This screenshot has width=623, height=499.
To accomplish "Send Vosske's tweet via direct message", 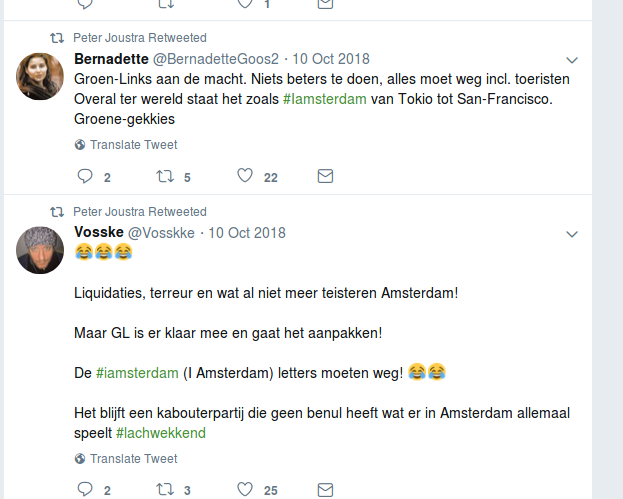I will coord(325,490).
